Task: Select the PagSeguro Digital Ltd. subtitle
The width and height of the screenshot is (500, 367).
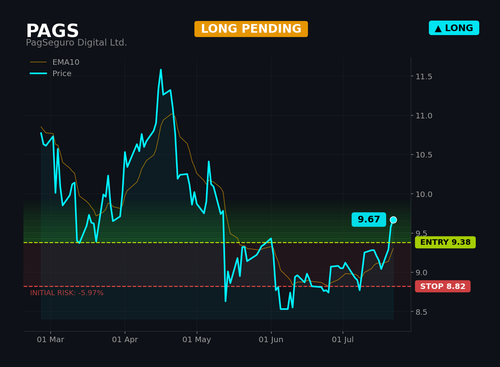Action: [x=76, y=43]
